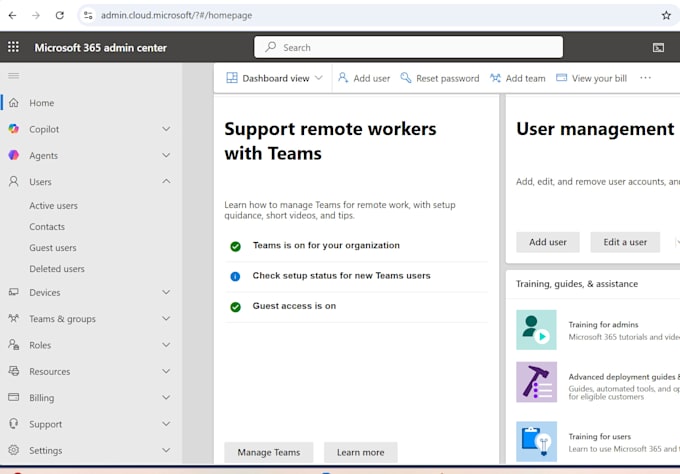This screenshot has width=680, height=474.
Task: Expand the Agents menu chevron
Action: (x=166, y=155)
